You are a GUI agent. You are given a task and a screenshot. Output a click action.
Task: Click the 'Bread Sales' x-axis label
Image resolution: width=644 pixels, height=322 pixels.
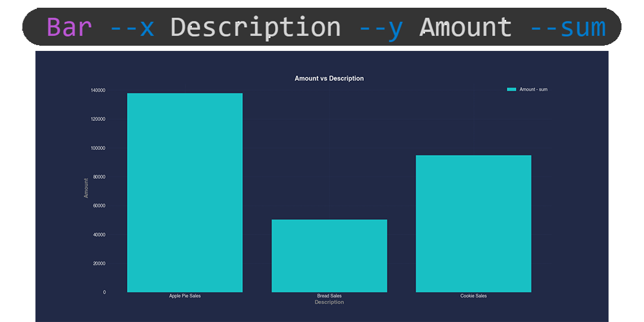coord(329,296)
